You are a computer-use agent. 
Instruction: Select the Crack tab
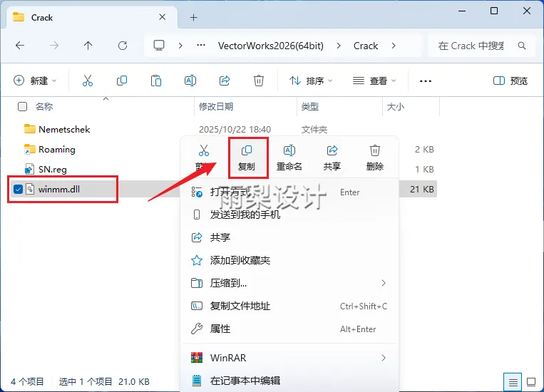tap(91, 17)
